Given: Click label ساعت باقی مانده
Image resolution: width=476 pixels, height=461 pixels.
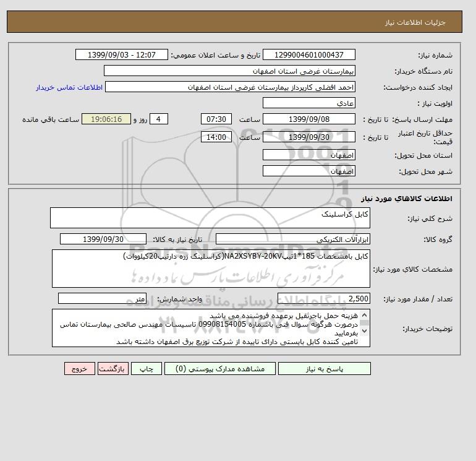Looking at the screenshot, I should 51,119.
